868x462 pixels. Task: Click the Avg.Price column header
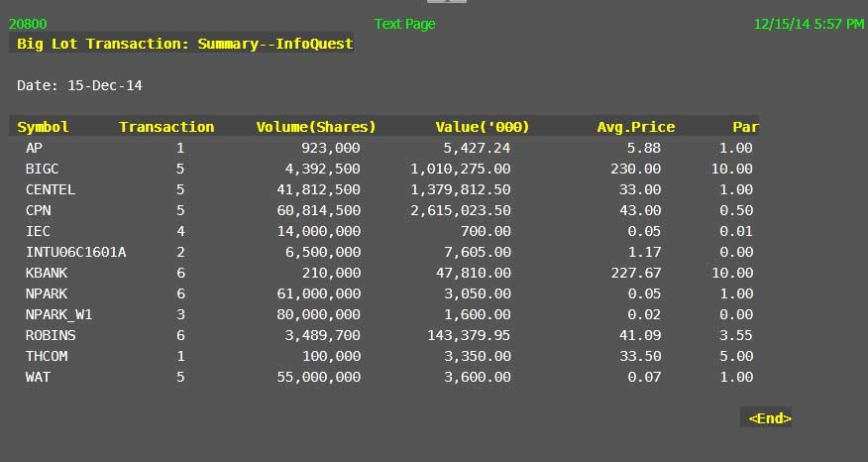[x=635, y=127]
